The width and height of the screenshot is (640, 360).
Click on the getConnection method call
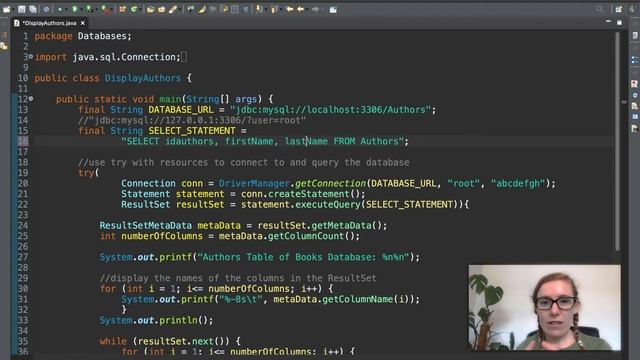coord(330,183)
